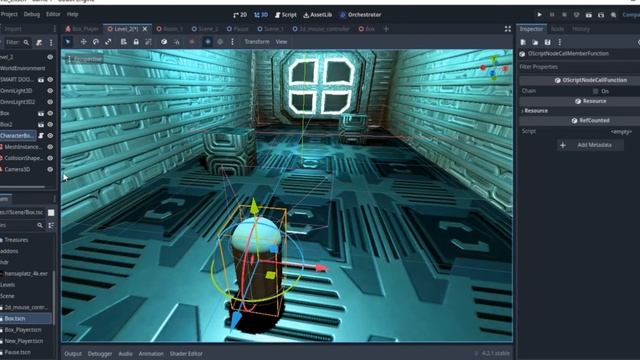Switch to the Node tab

coord(557,29)
